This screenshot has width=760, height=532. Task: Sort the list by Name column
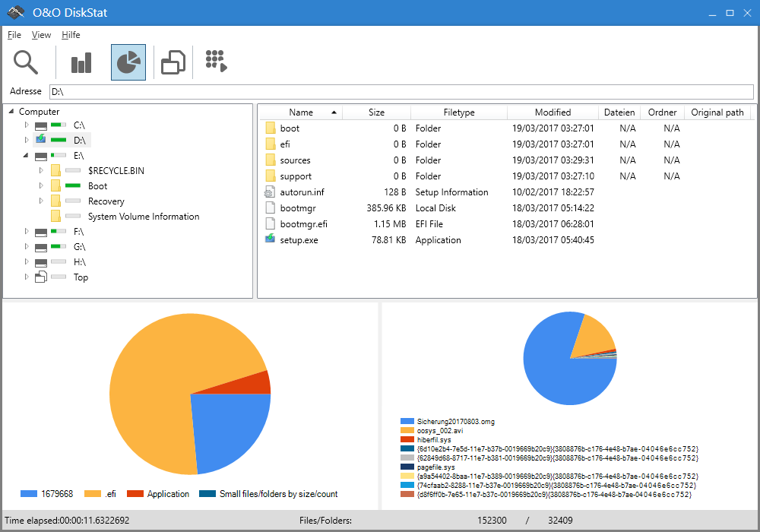pos(301,112)
